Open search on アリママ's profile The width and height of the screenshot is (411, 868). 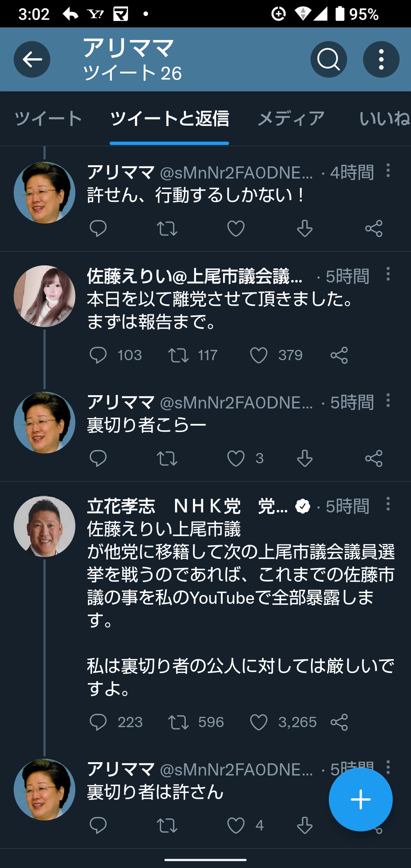(x=328, y=59)
